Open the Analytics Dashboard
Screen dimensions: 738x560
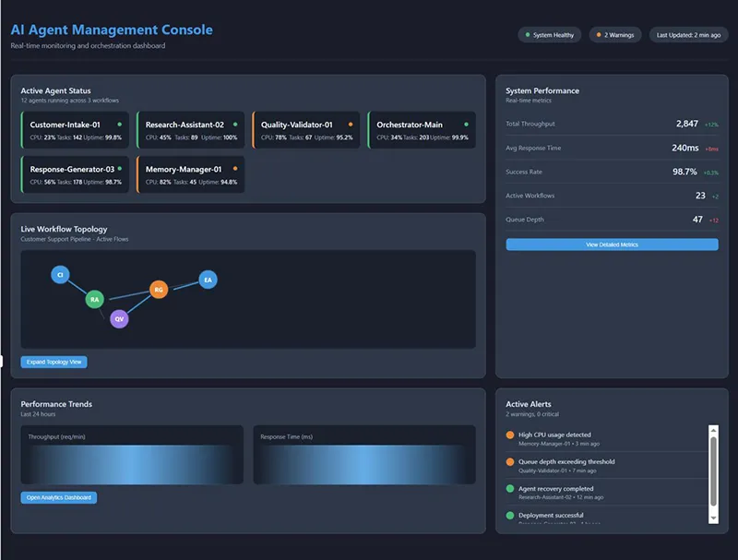point(59,497)
